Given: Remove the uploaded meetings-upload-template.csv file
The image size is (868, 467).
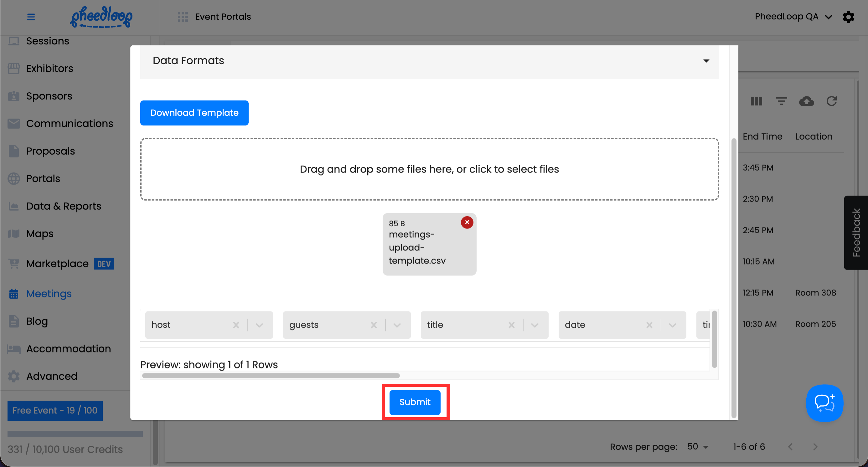Looking at the screenshot, I should coord(467,223).
